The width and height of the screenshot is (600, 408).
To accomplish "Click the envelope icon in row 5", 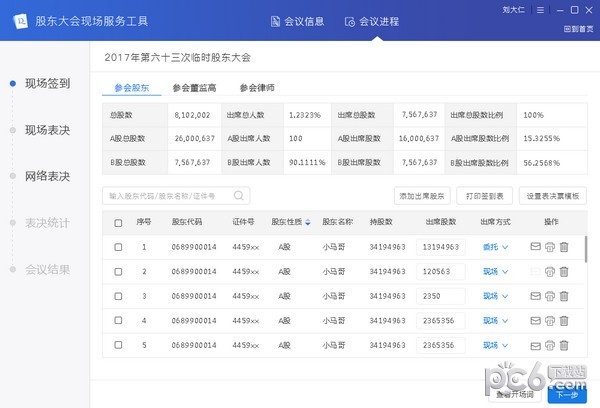I will 535,346.
